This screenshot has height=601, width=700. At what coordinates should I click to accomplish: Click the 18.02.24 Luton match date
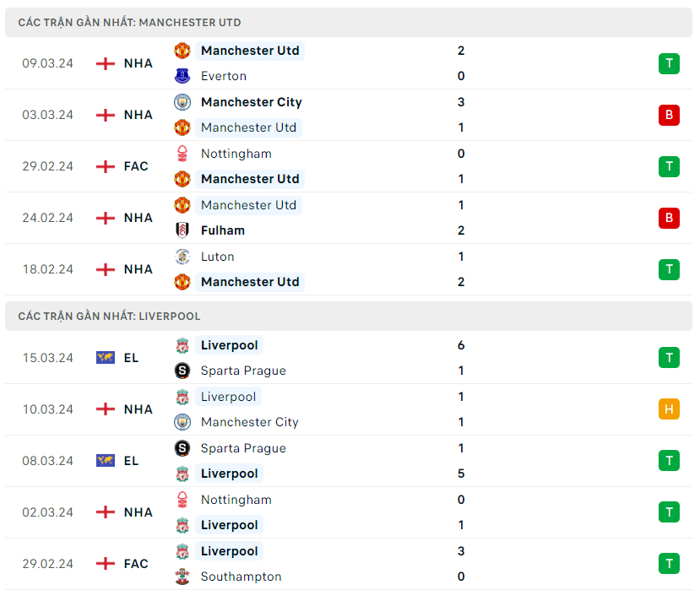[48, 269]
